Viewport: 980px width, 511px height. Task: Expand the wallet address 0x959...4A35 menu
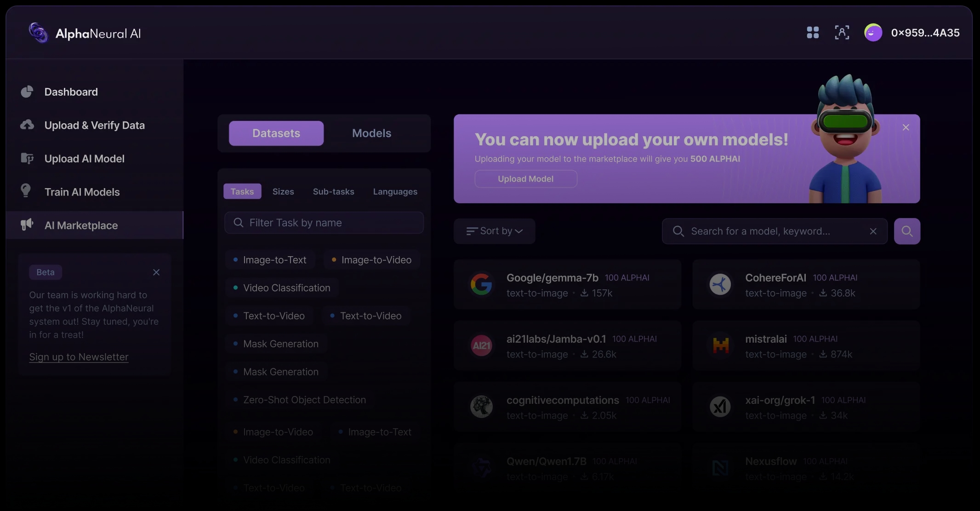(925, 33)
